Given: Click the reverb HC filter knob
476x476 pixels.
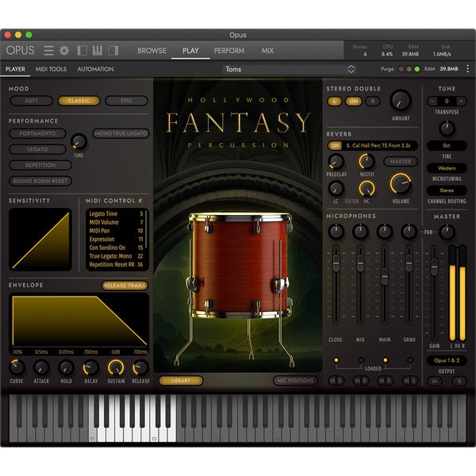Looking at the screenshot, I should pyautogui.click(x=367, y=188).
